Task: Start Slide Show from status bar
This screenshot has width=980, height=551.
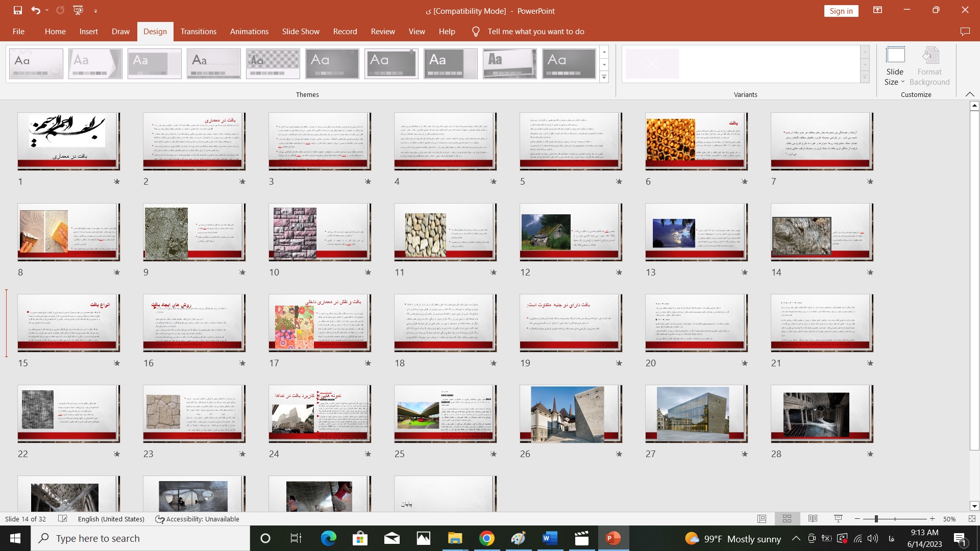Action: point(838,519)
